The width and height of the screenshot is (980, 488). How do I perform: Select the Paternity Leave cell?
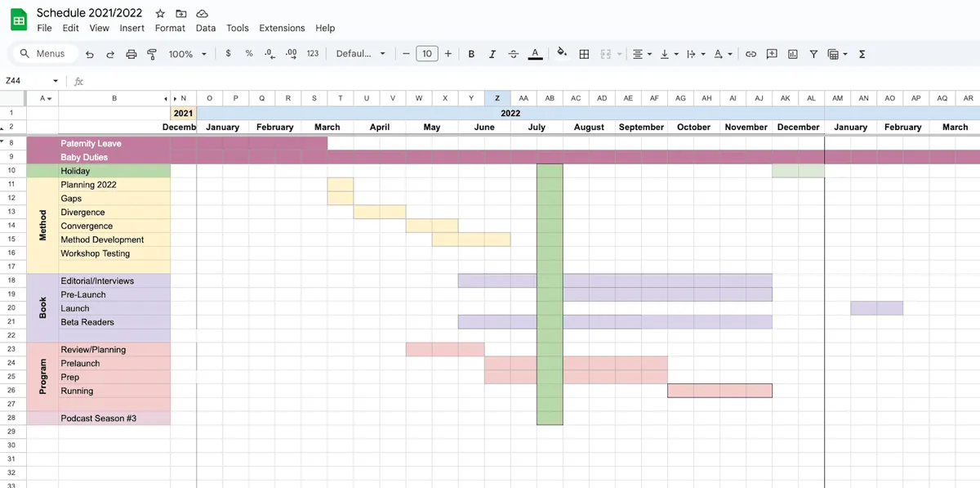(114, 143)
